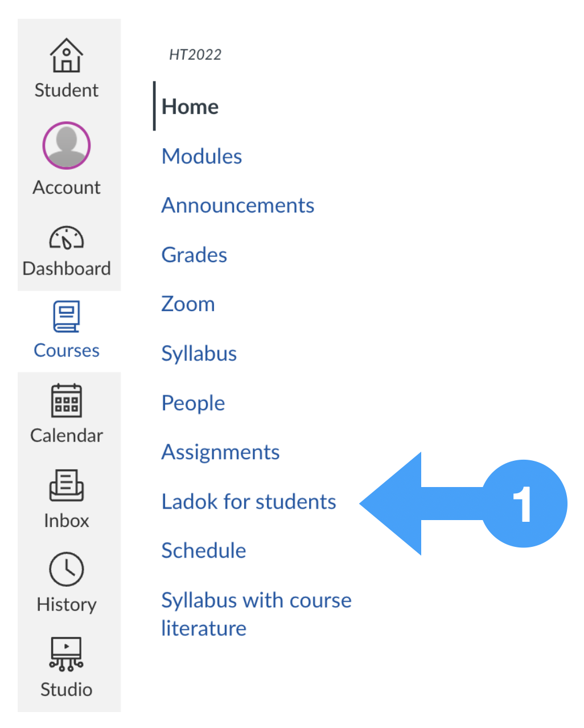Open the Inbox icon
This screenshot has height=728, width=584.
tap(67, 485)
